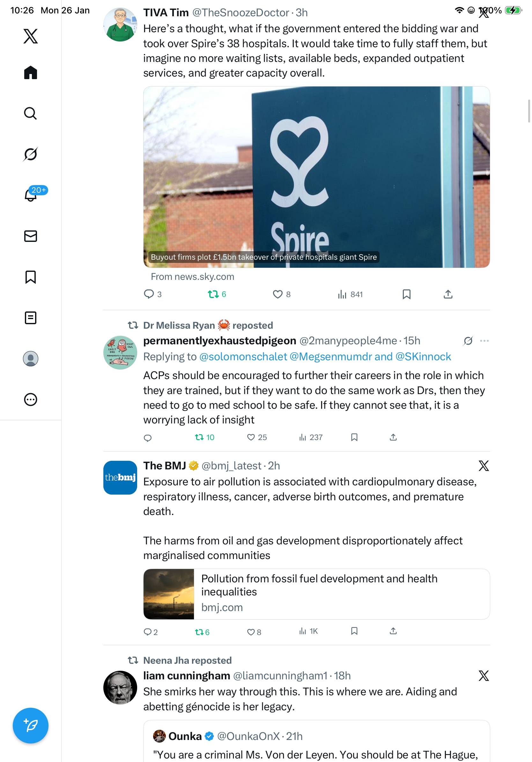Open Profile avatar icon in sidebar

click(x=31, y=358)
